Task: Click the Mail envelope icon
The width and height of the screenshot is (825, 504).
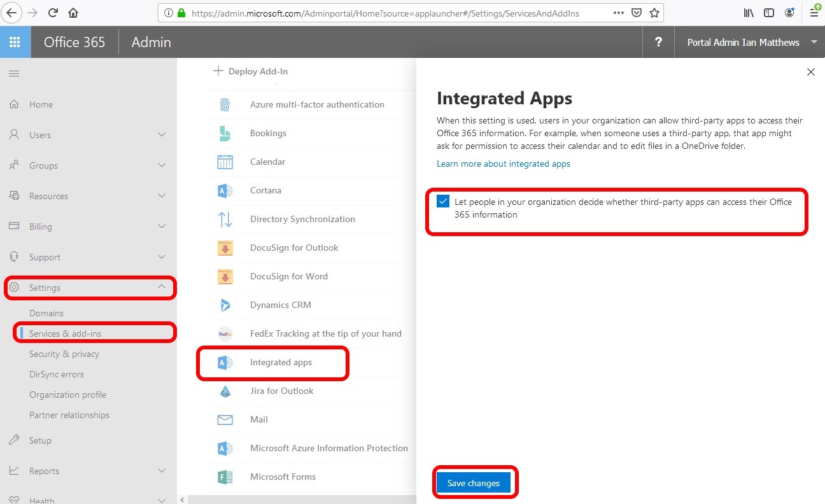Action: point(225,419)
